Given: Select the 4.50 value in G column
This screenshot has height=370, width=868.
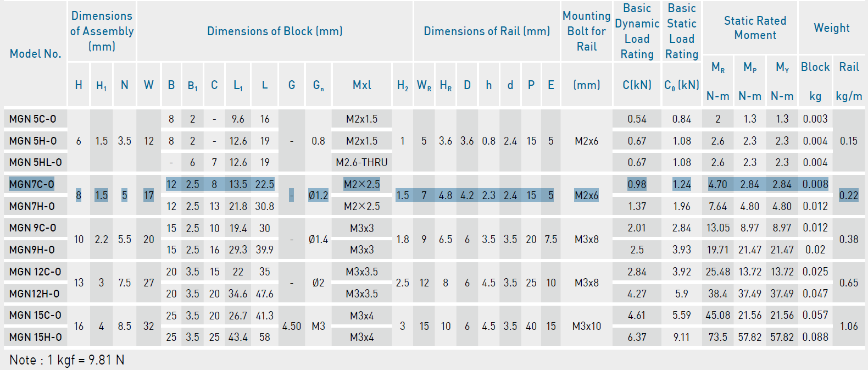Looking at the screenshot, I should (291, 326).
